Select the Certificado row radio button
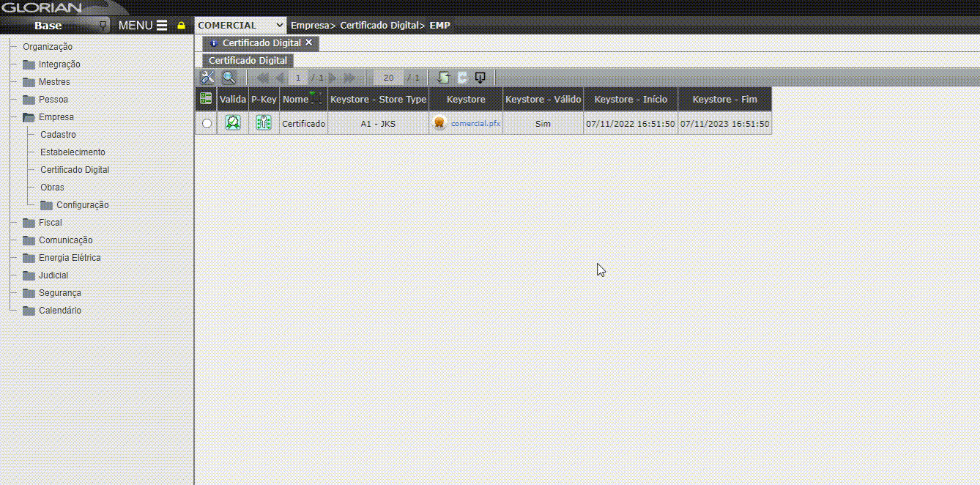 click(x=207, y=124)
